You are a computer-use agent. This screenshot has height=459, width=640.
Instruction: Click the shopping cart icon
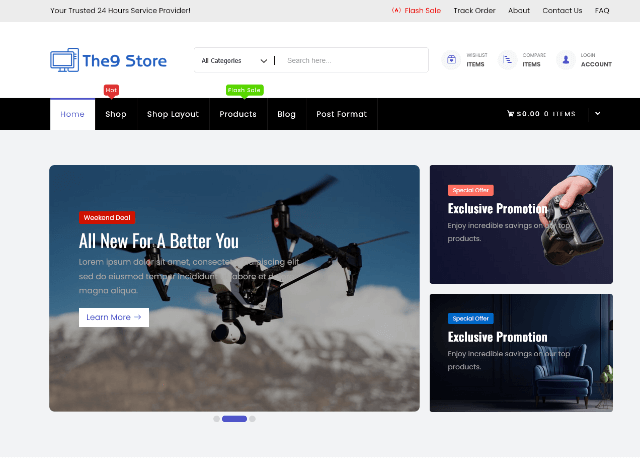pos(510,113)
